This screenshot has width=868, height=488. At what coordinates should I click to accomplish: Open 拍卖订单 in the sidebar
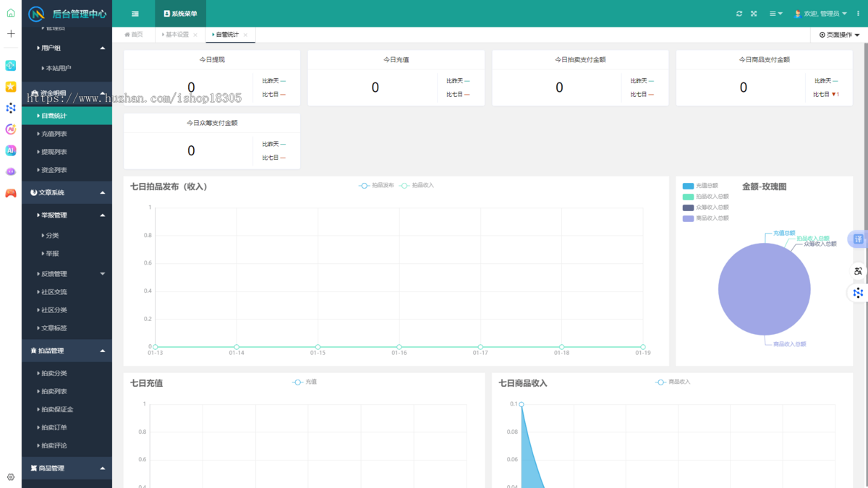tap(67, 427)
